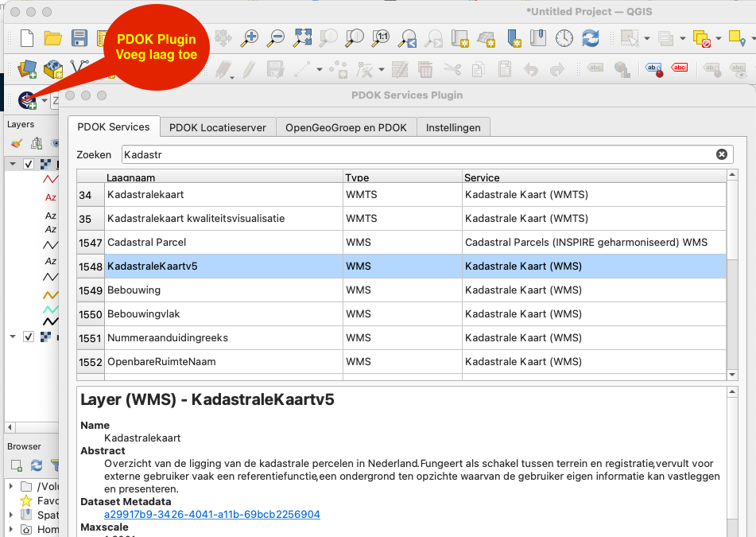Open Dataset Metadata link a29917b9-3426-4041
Viewport: 756px width, 537px height.
(211, 514)
